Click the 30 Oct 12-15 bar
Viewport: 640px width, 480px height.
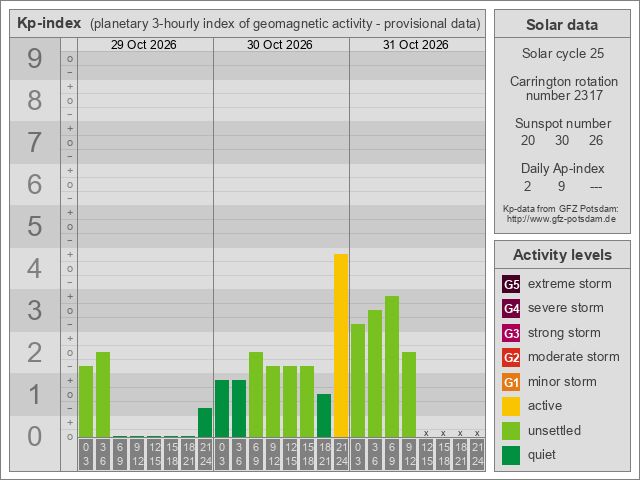click(x=290, y=401)
